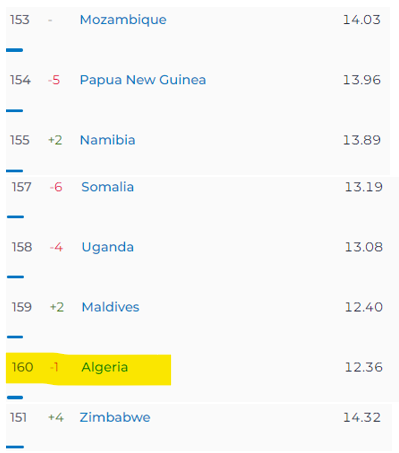Open the Uganda country link
This screenshot has height=453, width=399.
tap(108, 247)
